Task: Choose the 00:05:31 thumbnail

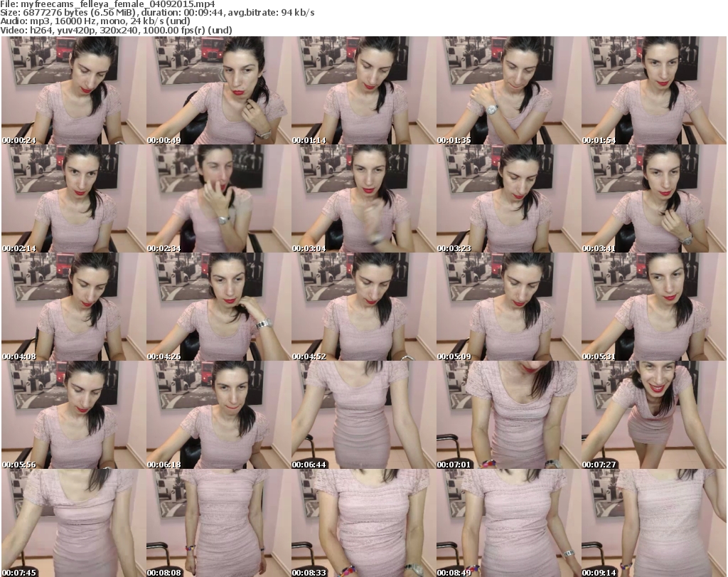Action: click(654, 307)
